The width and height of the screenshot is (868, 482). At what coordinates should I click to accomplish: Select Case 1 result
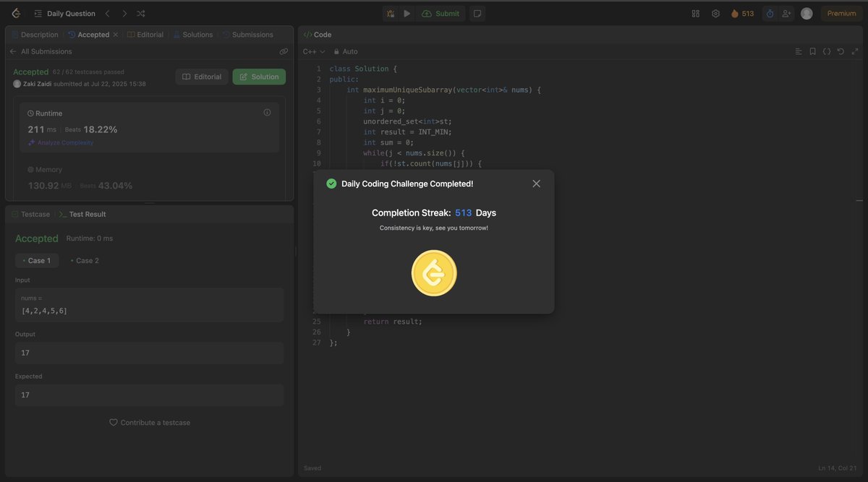click(37, 260)
